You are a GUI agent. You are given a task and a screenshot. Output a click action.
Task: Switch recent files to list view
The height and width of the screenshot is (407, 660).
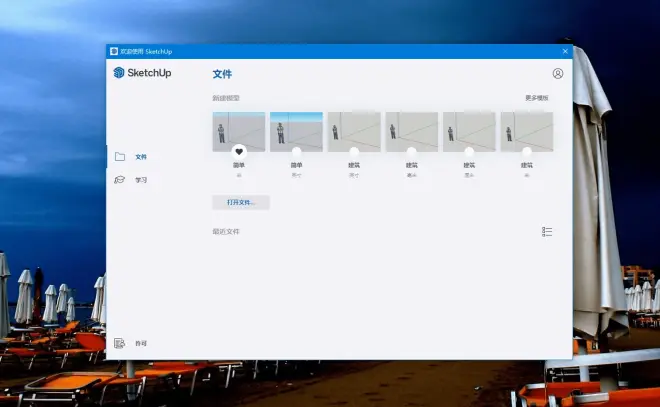click(x=547, y=231)
